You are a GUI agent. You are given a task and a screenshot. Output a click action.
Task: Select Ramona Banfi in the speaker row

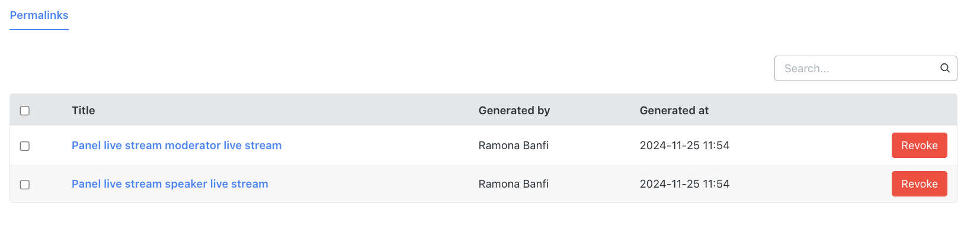pos(514,184)
